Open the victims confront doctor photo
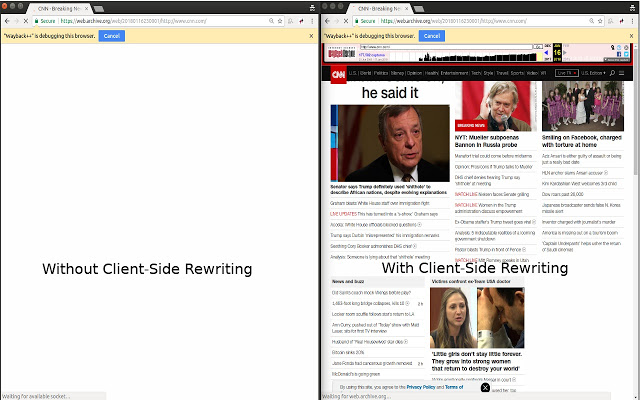Viewport: 640px width, 400px height. point(477,318)
